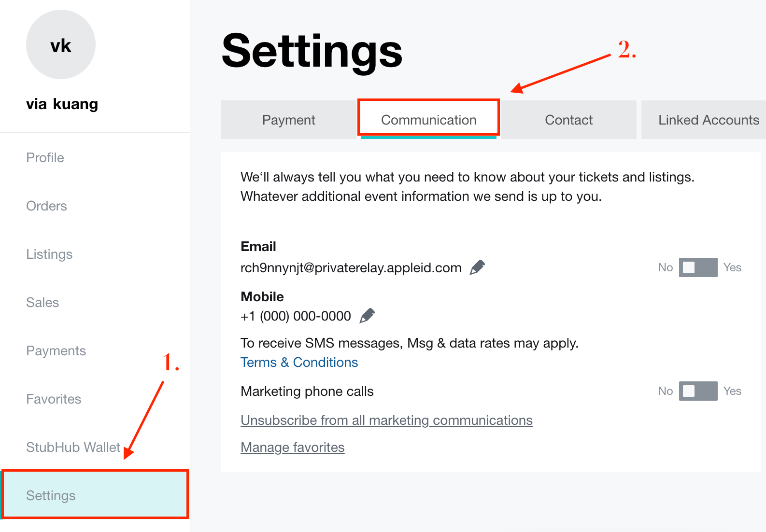766x532 pixels.
Task: Click Manage favorites link
Action: click(x=293, y=448)
